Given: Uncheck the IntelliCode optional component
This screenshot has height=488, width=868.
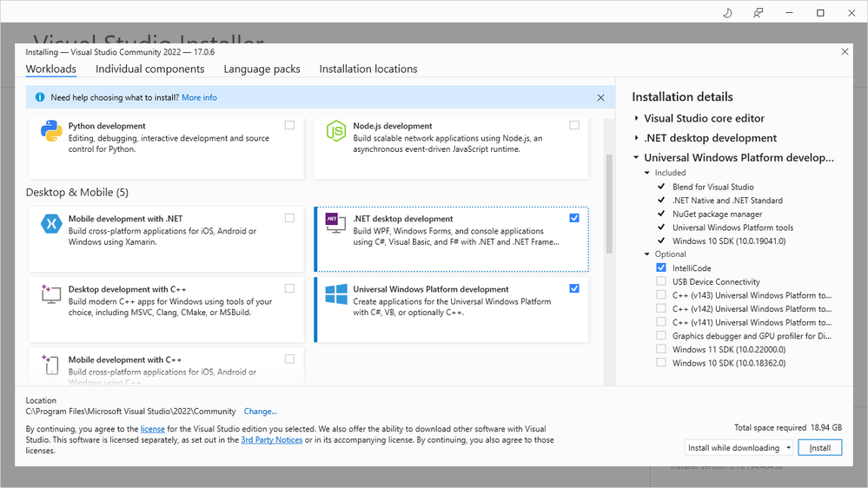Looking at the screenshot, I should (x=661, y=267).
